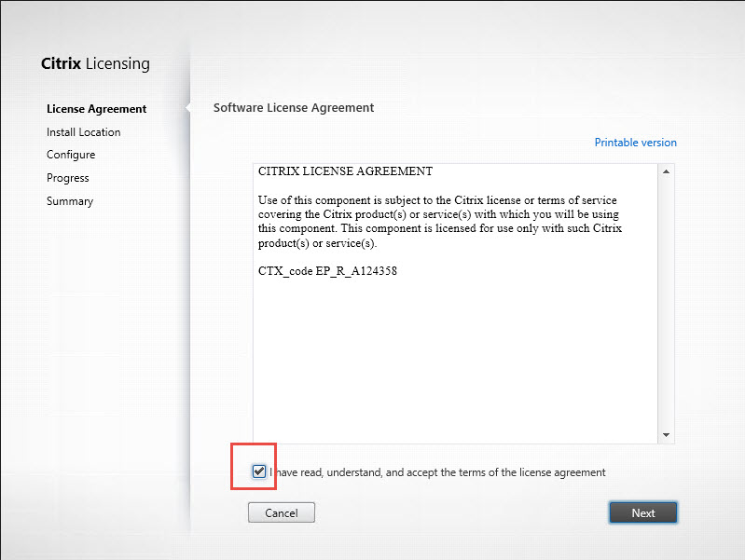This screenshot has width=745, height=560.
Task: Click the Next button
Action: point(643,513)
